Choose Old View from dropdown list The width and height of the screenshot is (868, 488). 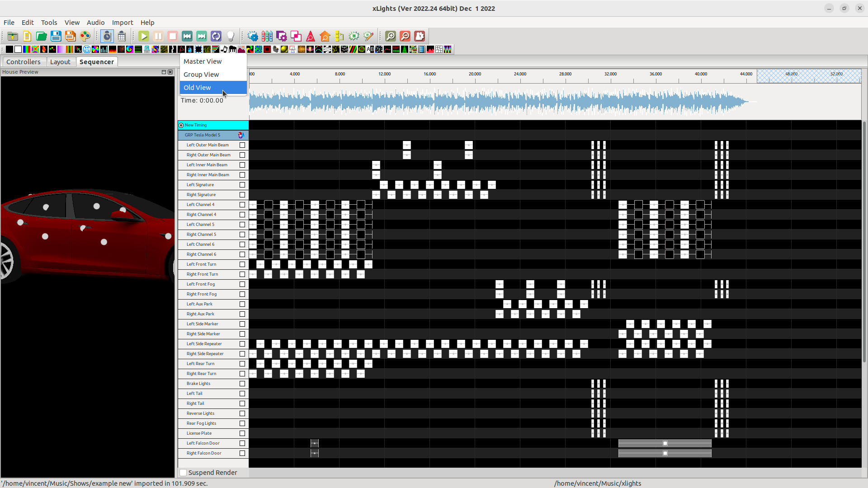197,88
